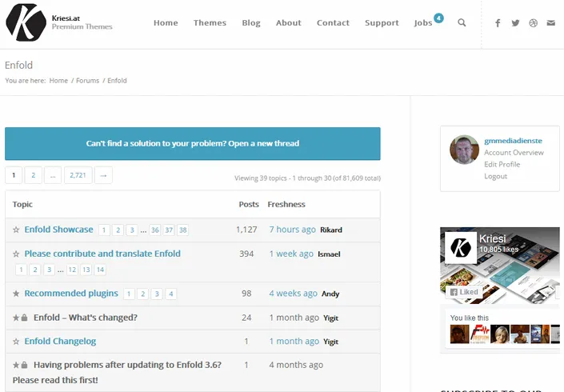Click the Jobs notification badge 4
This screenshot has width=564, height=392.
438,18
